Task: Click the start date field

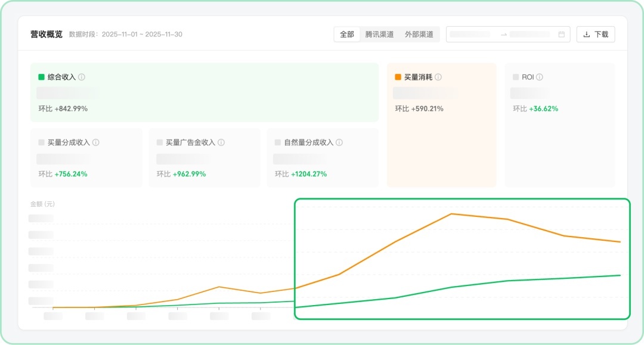Action: [x=470, y=35]
